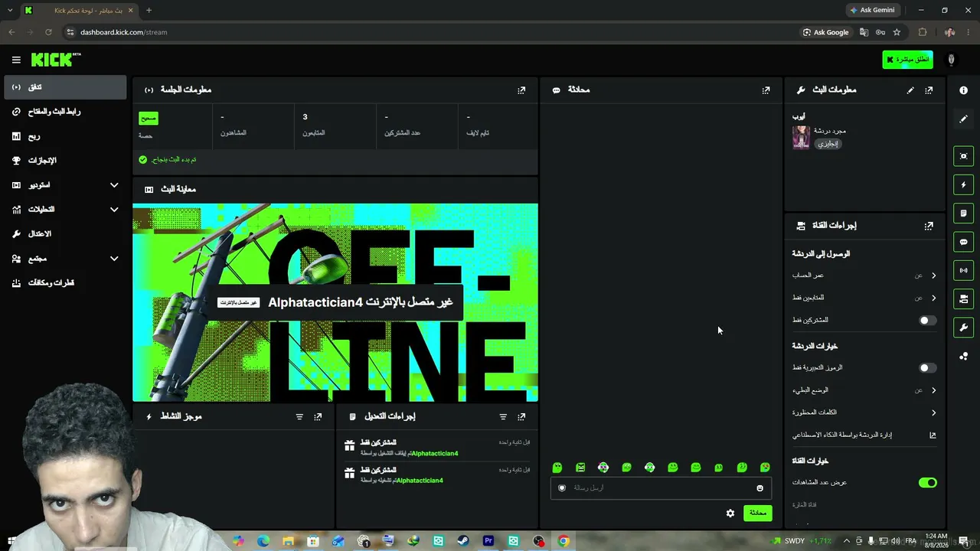This screenshot has width=980, height=551.
Task: Open Chrome's tab search dropdown arrow
Action: 10,10
